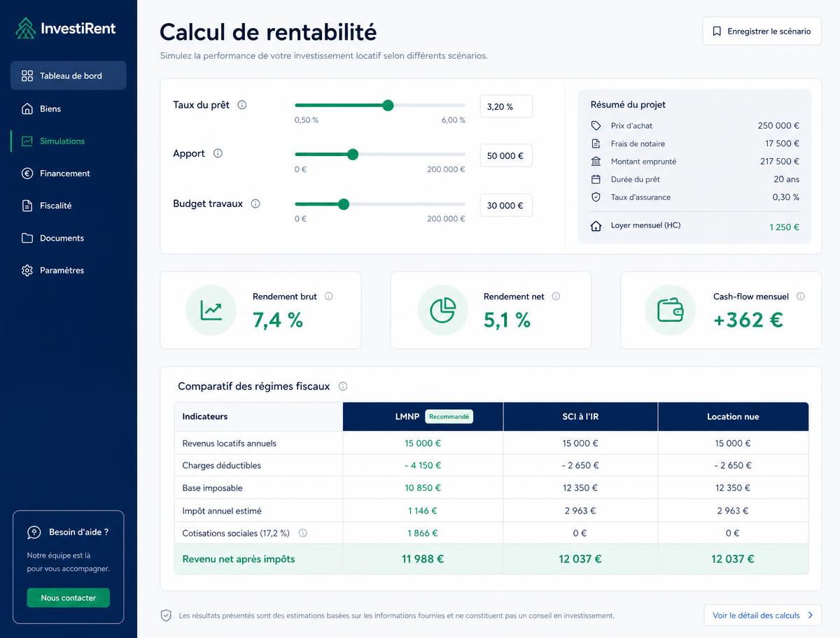Click the wallet icon in the Cash-flow card
This screenshot has width=840, height=638.
pyautogui.click(x=670, y=310)
